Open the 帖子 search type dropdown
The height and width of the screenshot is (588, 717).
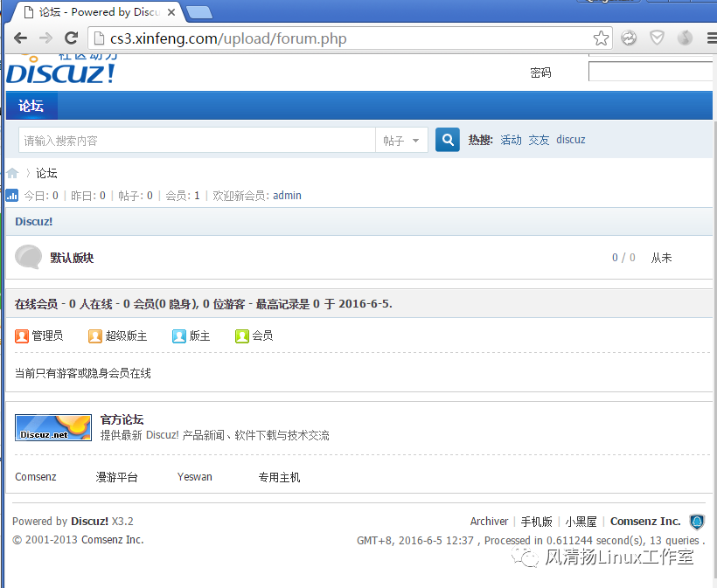pos(401,141)
